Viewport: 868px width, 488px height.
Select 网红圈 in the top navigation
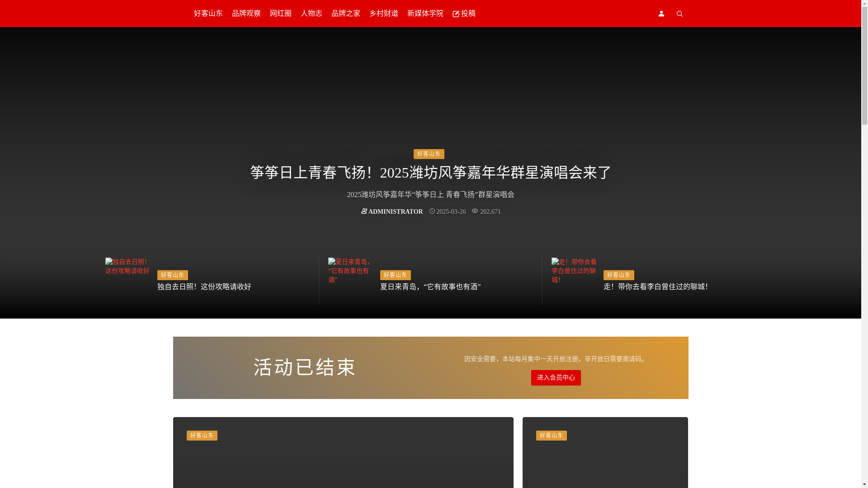click(280, 14)
